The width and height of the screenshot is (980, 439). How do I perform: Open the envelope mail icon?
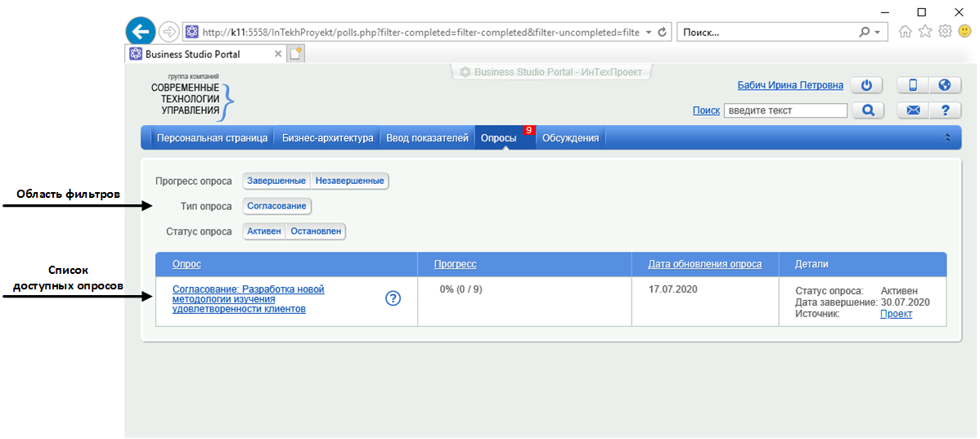click(x=913, y=110)
